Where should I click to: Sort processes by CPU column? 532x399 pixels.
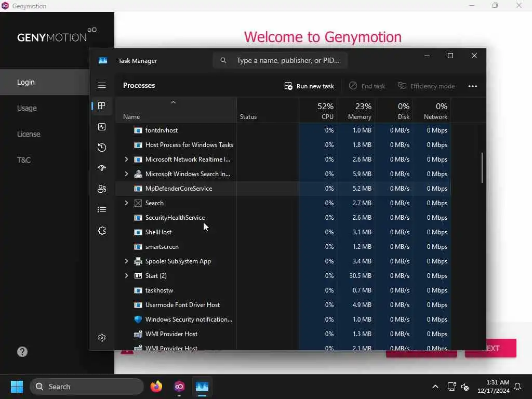tap(318, 110)
